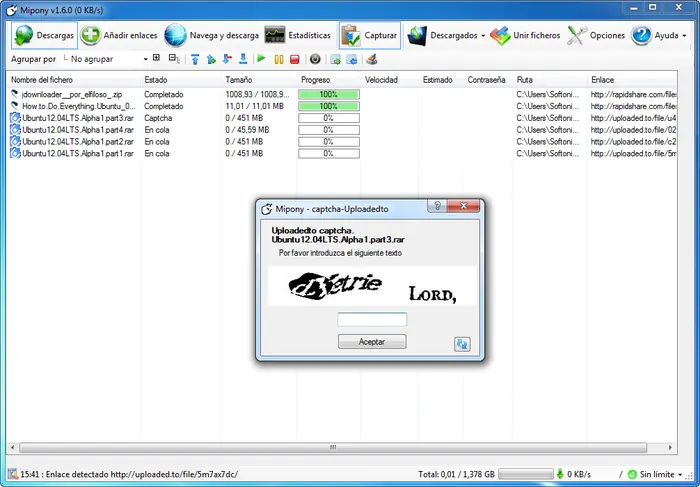
Task: Click the captcha text input field
Action: 372,320
